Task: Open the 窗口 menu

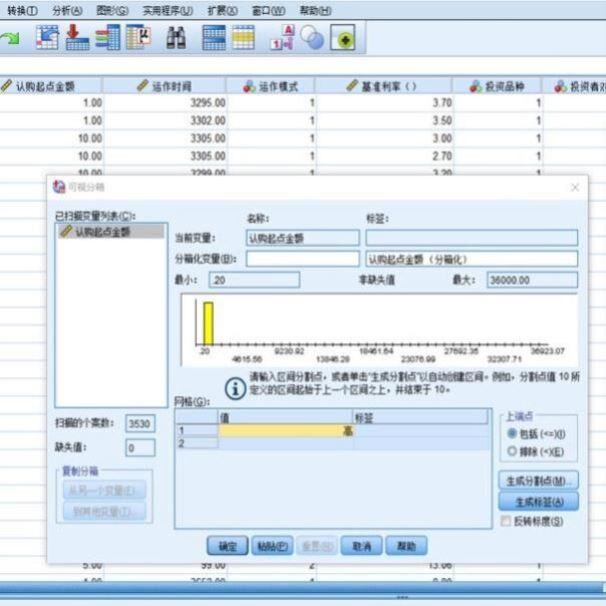Action: coord(268,10)
